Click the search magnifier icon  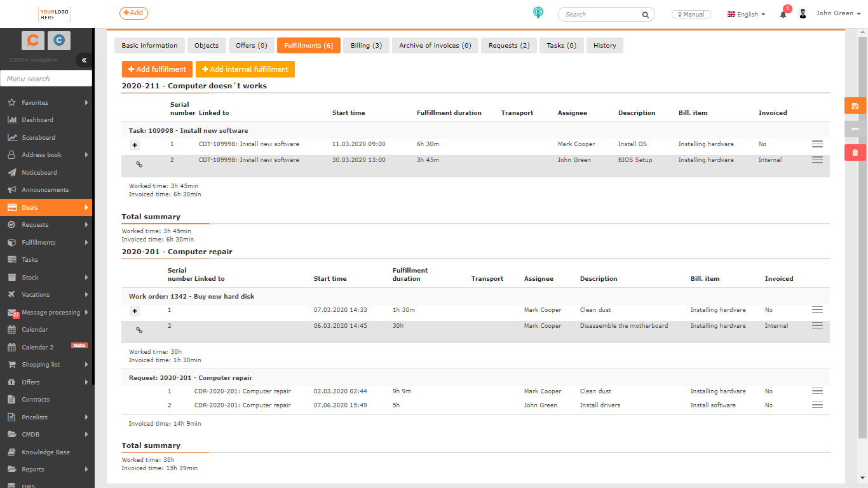(x=645, y=14)
